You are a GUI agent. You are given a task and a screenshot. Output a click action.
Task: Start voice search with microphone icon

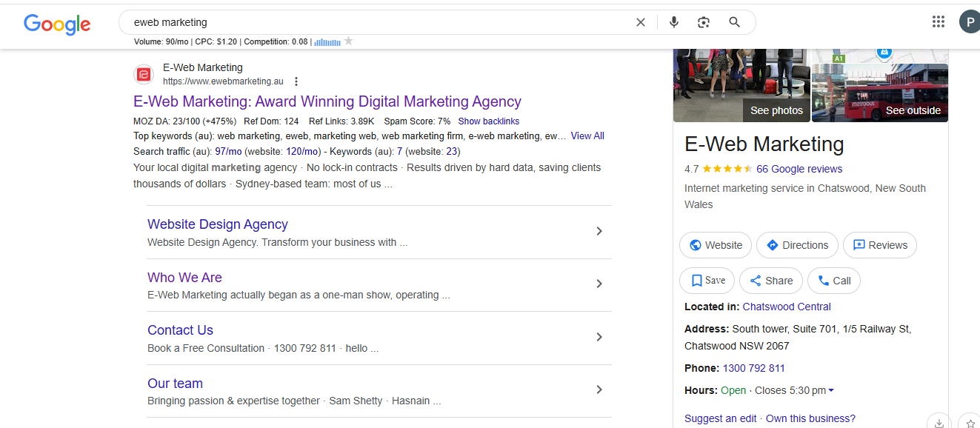tap(673, 22)
